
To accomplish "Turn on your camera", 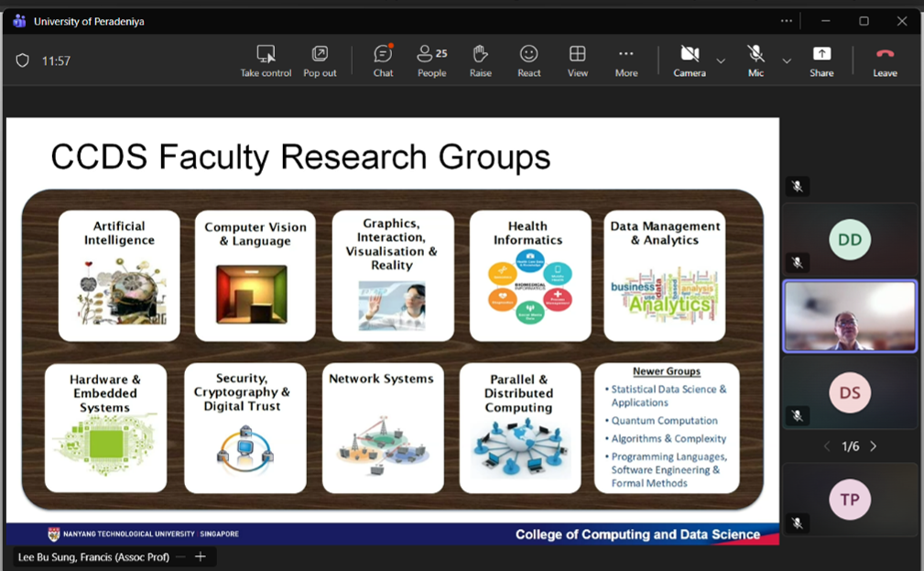I will click(x=689, y=60).
